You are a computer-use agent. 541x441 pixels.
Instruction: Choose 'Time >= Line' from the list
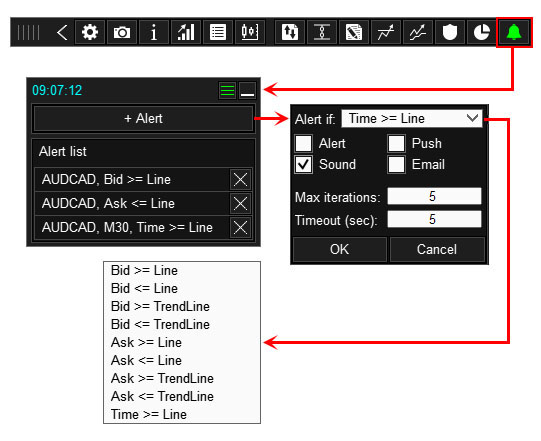click(182, 414)
